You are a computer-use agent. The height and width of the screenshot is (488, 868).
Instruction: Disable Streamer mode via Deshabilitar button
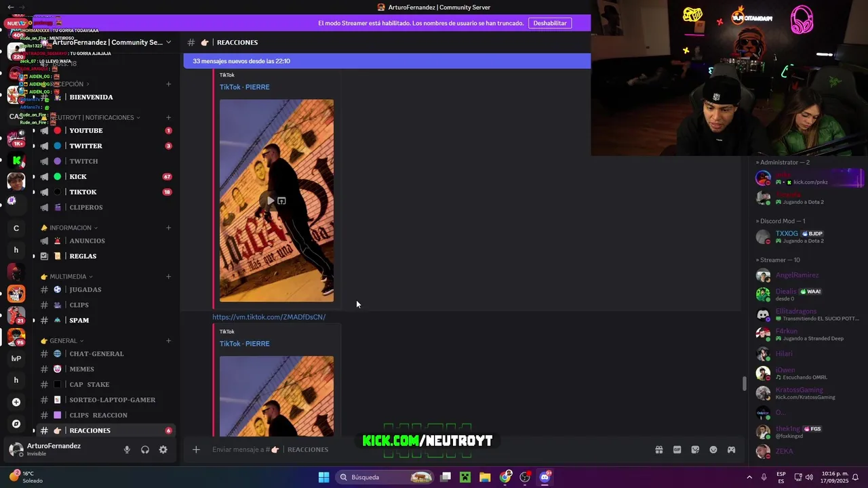tap(550, 23)
